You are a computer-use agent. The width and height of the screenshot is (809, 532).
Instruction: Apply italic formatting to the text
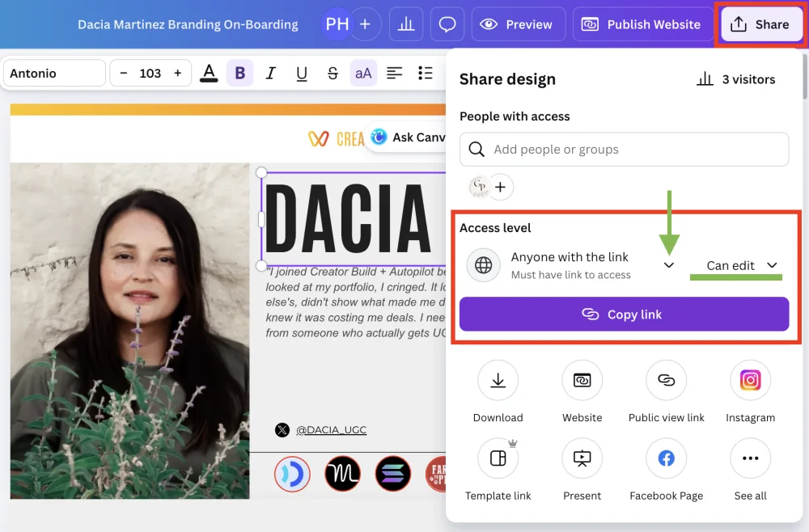(x=270, y=73)
